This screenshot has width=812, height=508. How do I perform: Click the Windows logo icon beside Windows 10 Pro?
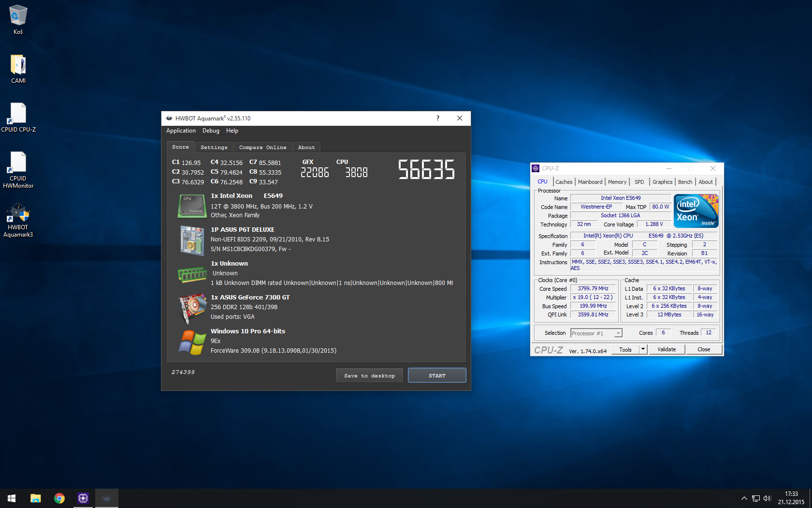192,342
